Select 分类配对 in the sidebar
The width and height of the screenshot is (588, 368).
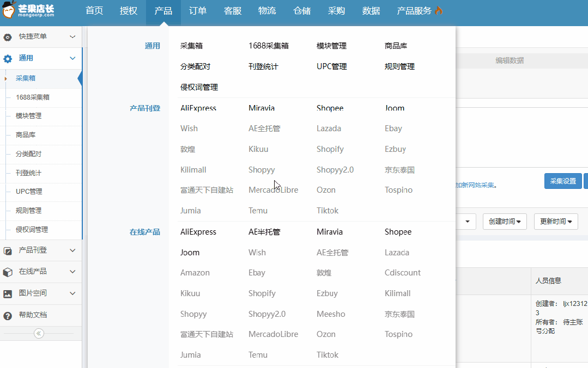click(x=28, y=154)
